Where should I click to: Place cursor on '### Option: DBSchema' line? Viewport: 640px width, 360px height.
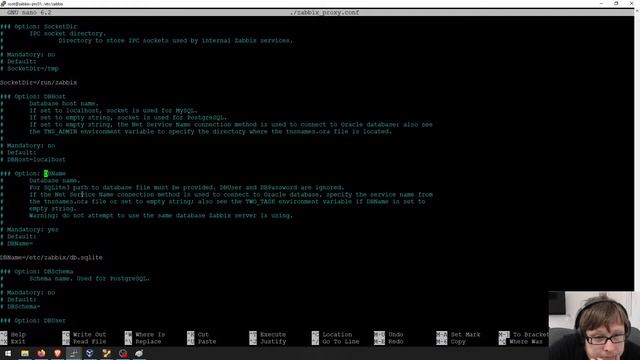coord(37,271)
